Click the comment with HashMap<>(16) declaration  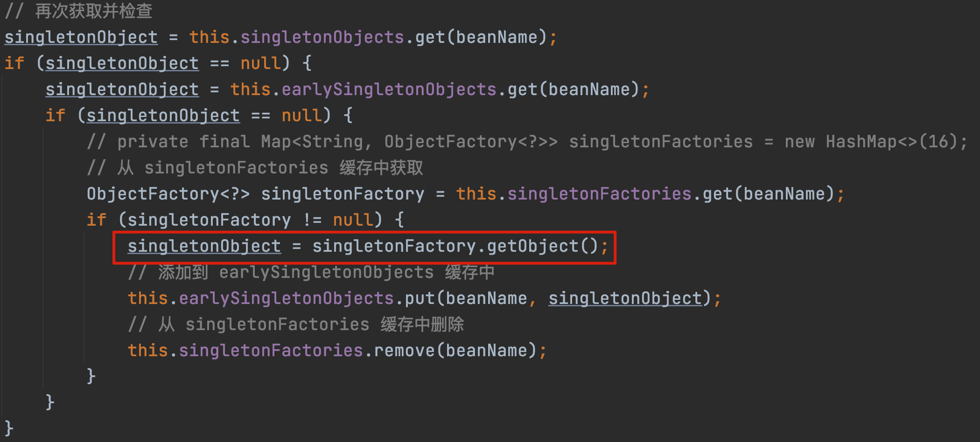(527, 142)
